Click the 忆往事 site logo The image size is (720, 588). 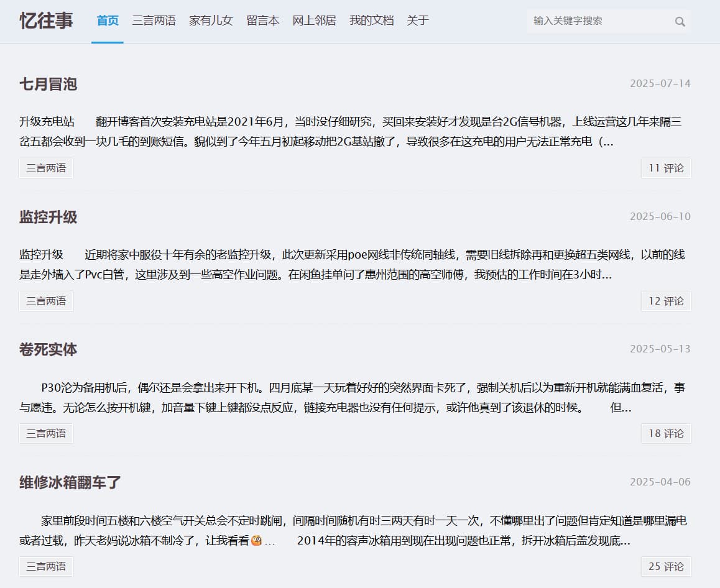click(45, 21)
